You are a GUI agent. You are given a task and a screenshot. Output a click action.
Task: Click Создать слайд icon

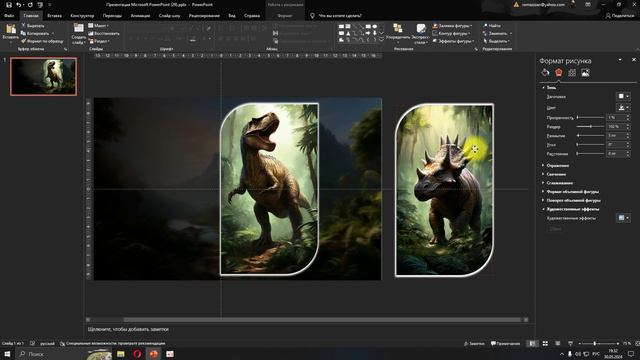(78, 29)
